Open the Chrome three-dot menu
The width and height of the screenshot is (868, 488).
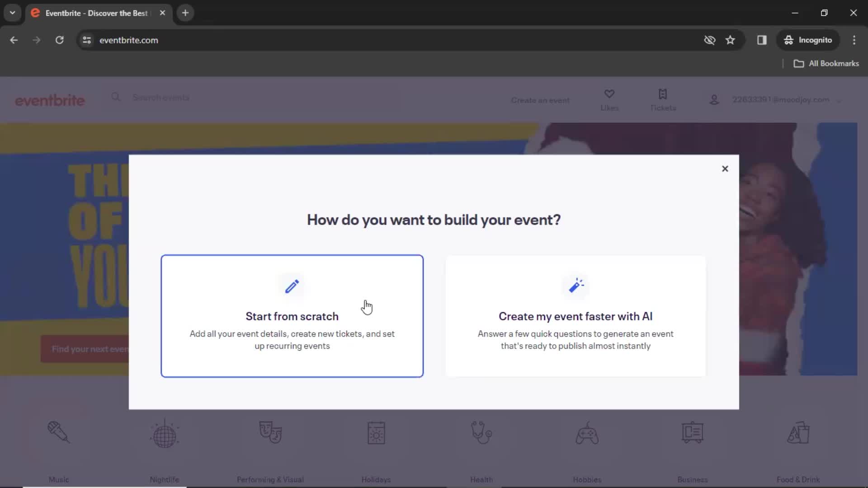pos(854,40)
